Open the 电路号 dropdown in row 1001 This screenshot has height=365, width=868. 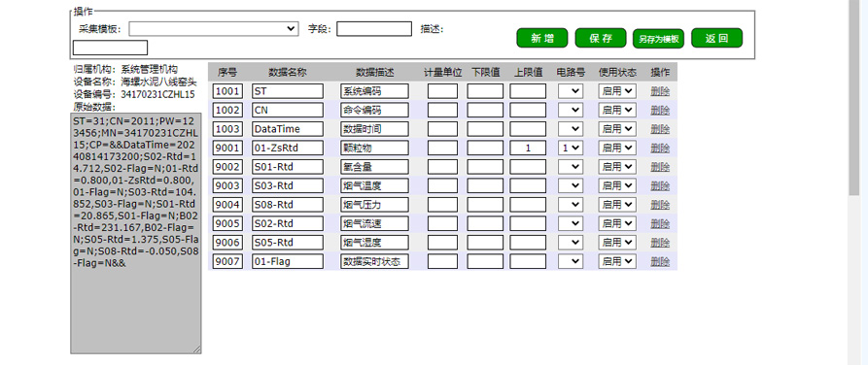coord(571,91)
